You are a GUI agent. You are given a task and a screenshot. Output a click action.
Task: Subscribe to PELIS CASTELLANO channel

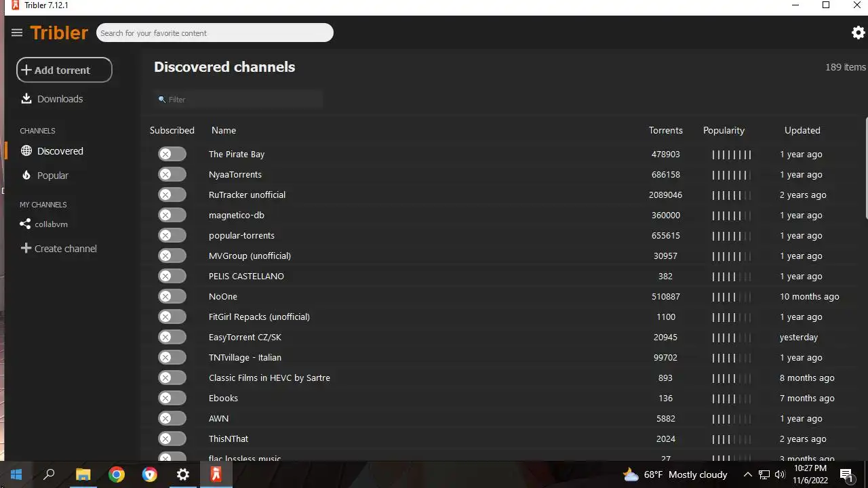tap(172, 277)
